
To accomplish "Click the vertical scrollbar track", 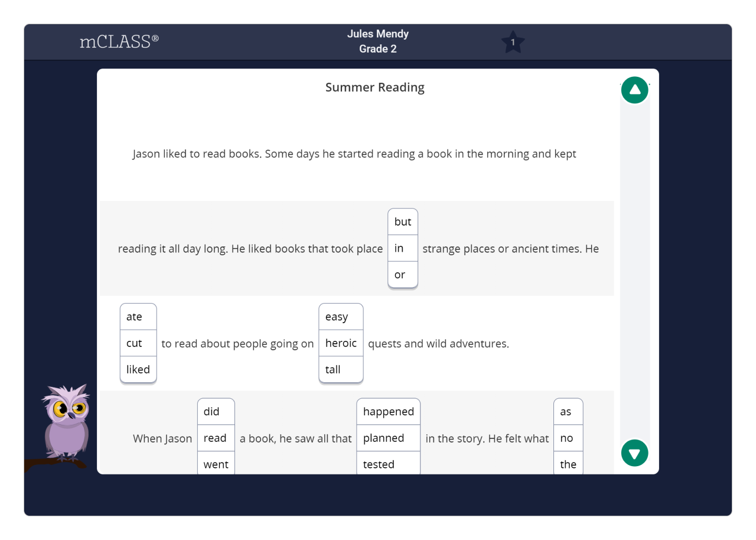I will (x=635, y=272).
